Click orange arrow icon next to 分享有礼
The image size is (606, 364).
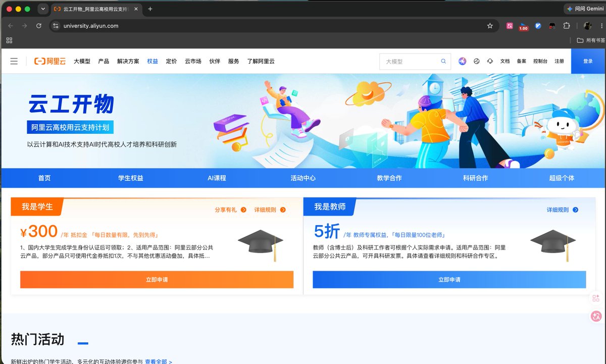[244, 210]
